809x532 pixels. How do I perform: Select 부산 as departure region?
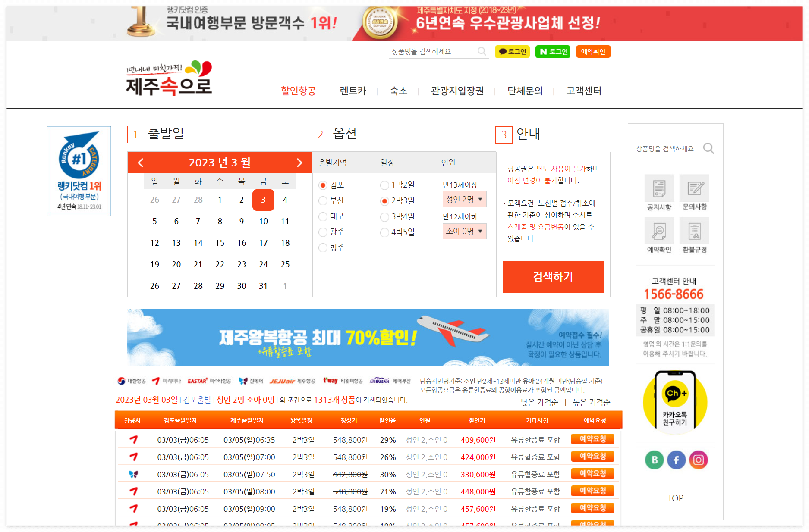[322, 200]
